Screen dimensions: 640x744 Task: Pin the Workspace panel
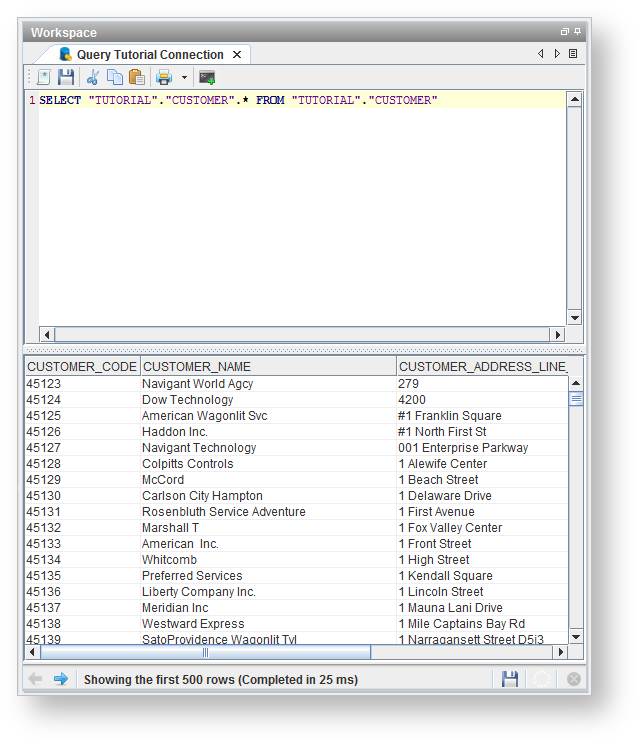(x=577, y=32)
